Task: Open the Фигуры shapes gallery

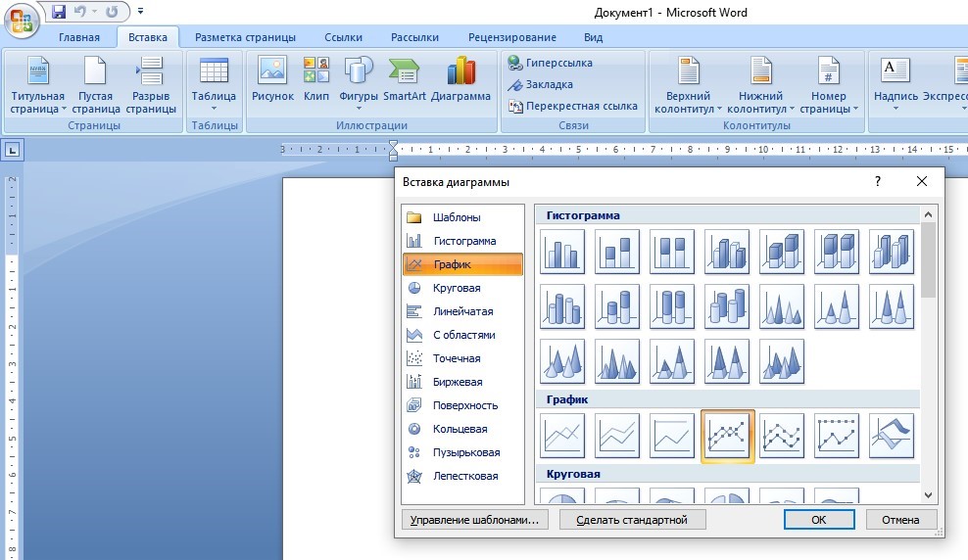Action: [358, 85]
